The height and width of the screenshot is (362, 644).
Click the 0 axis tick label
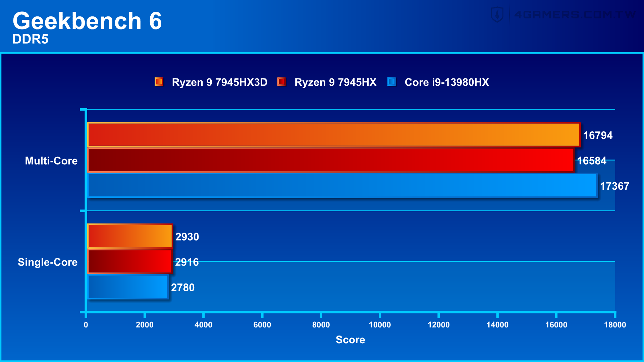(x=86, y=325)
